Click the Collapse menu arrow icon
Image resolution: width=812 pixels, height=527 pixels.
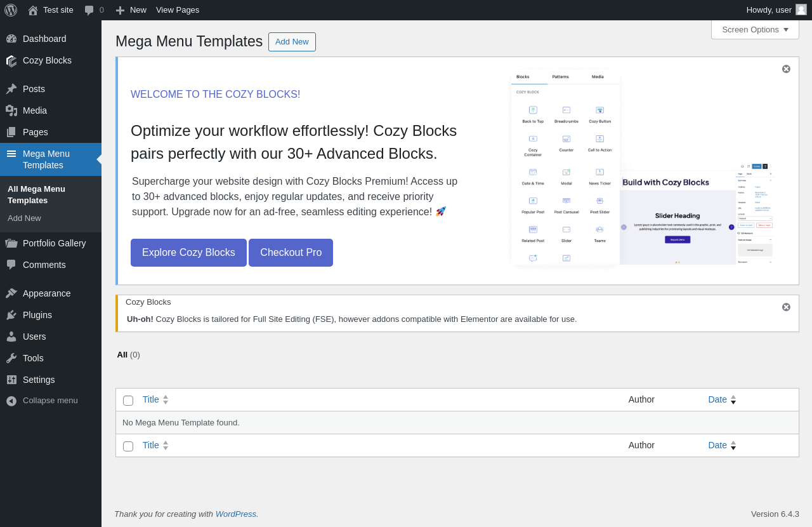[11, 401]
